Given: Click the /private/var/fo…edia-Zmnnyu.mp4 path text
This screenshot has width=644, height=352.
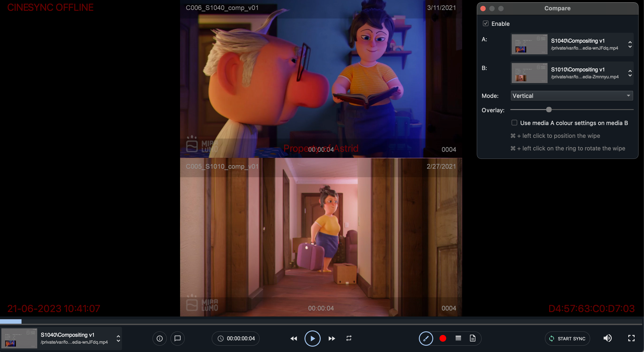Looking at the screenshot, I should [585, 77].
